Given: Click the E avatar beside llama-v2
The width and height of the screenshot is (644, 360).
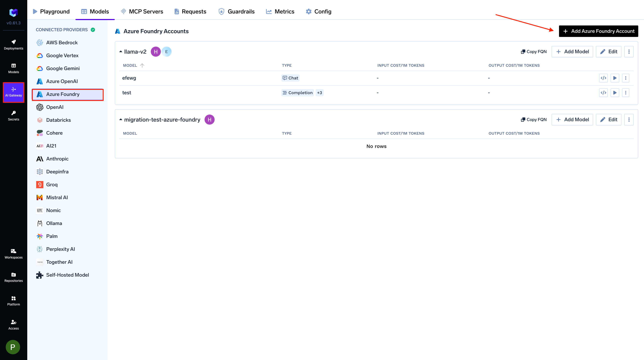Looking at the screenshot, I should pyautogui.click(x=167, y=52).
